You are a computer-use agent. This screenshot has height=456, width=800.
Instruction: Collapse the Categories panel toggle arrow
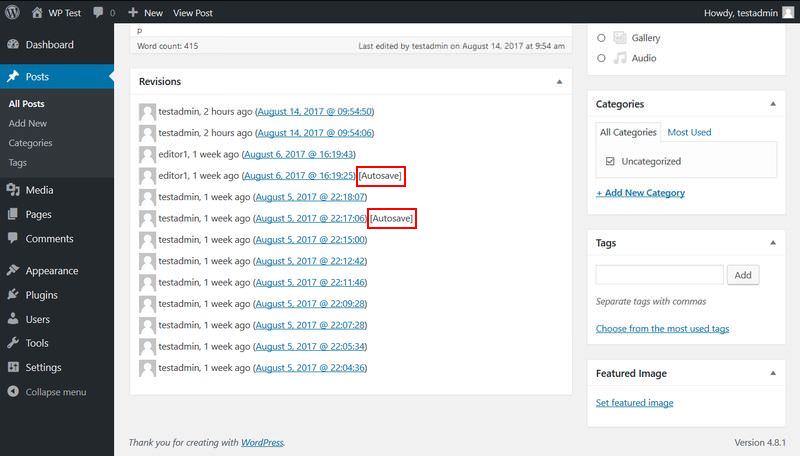[x=772, y=104]
